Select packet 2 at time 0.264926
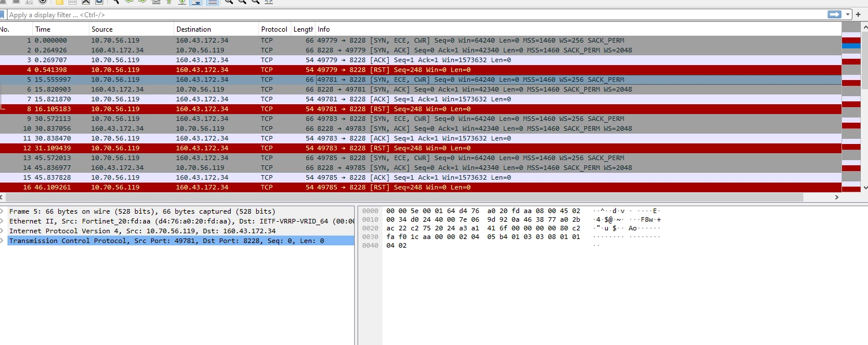 pos(420,50)
